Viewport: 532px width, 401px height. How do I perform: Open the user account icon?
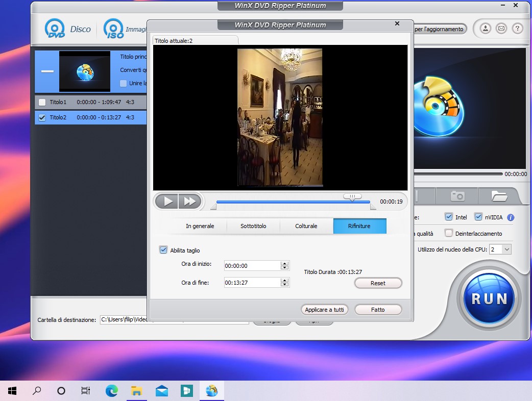coord(486,29)
